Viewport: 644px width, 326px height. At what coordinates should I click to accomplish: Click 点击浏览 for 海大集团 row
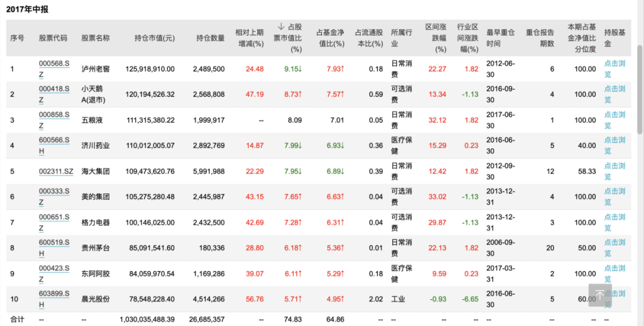(x=614, y=171)
